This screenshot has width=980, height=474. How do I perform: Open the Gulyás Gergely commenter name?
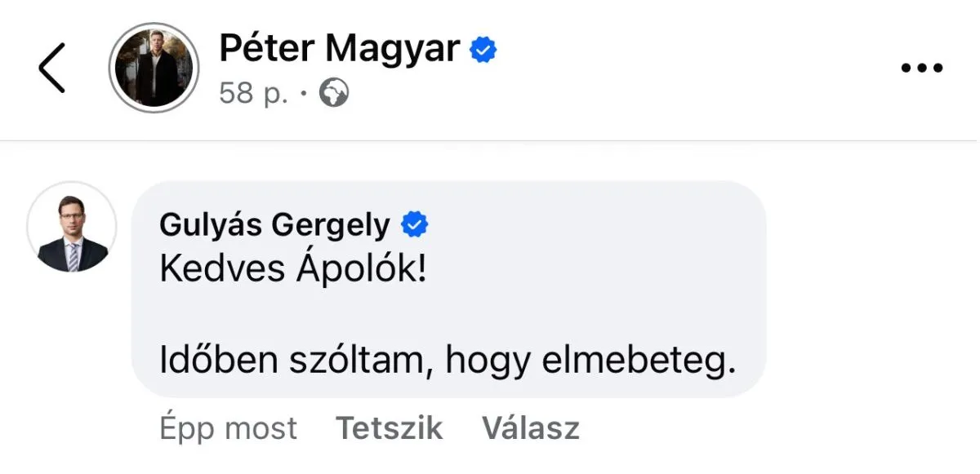coord(274,225)
